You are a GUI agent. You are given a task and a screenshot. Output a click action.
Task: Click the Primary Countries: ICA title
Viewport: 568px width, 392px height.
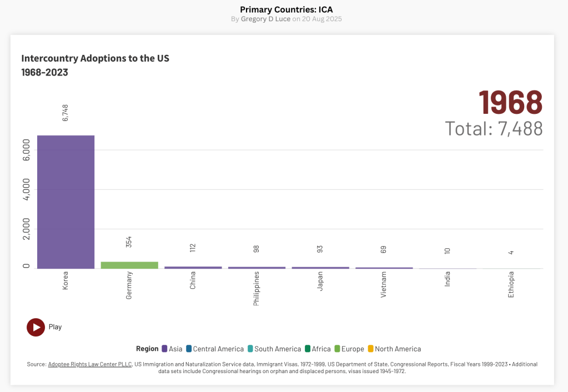[x=286, y=10]
